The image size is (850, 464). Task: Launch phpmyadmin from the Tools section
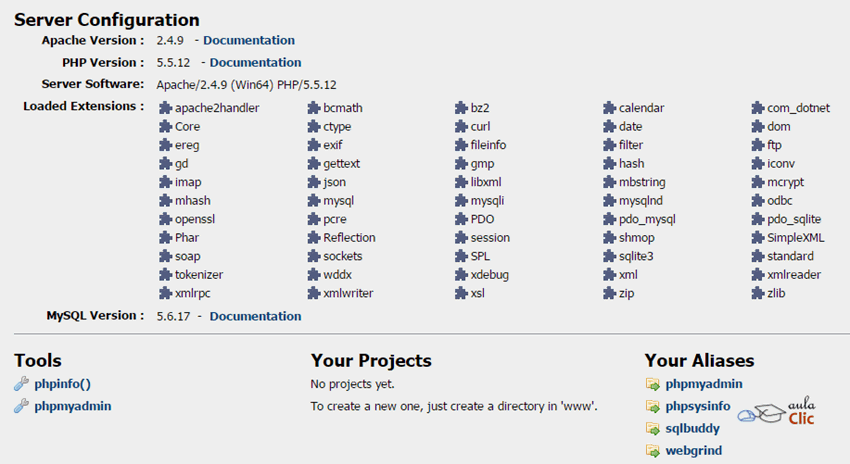pos(73,406)
